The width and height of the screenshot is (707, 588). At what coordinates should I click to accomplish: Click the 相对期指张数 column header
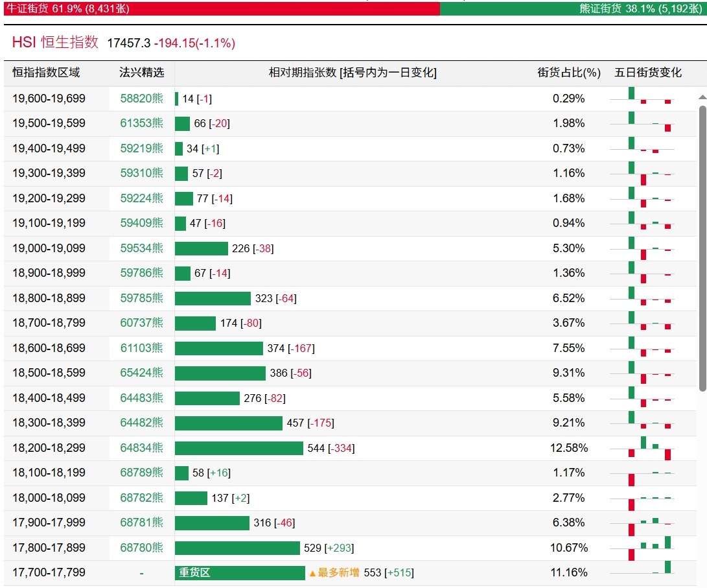point(353,73)
